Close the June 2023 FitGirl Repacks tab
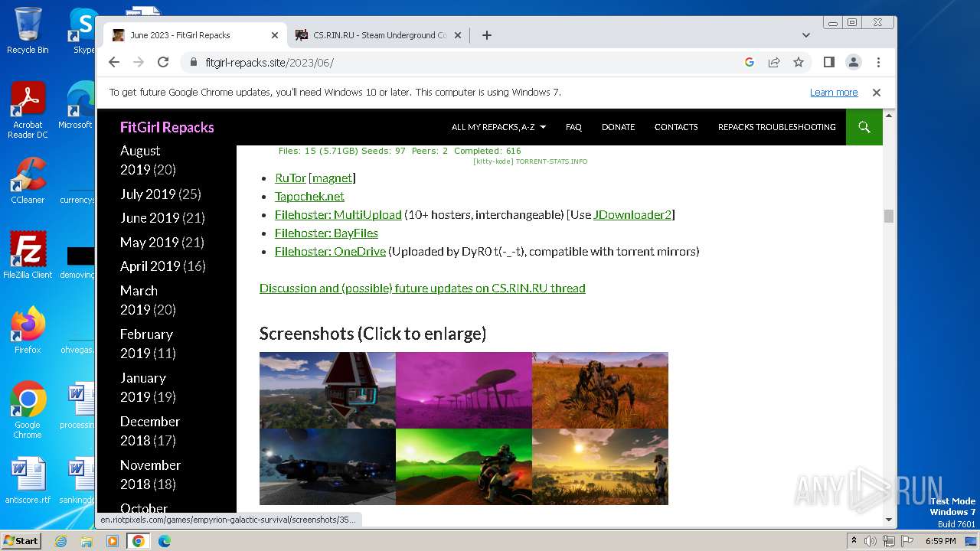Screen dimensions: 980x551 [x=275, y=35]
